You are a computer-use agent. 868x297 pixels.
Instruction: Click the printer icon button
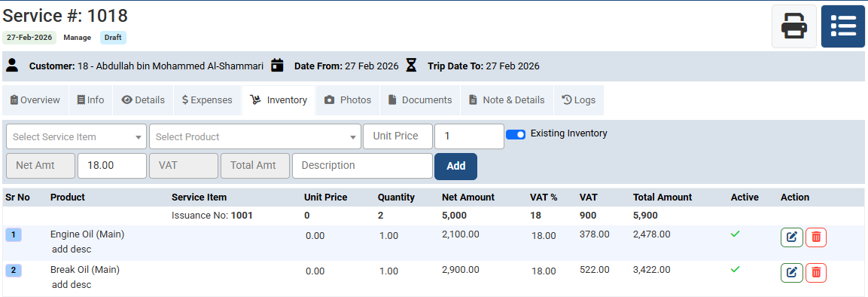(793, 26)
